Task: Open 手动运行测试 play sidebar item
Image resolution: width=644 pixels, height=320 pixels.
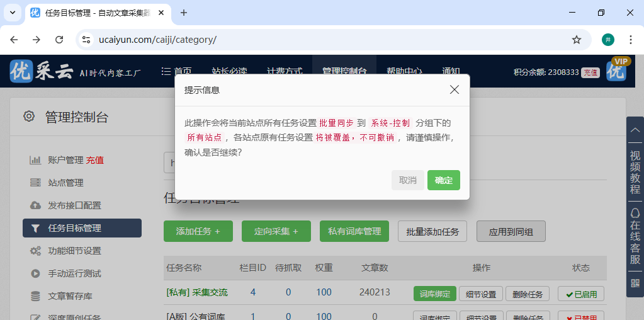Action: [74, 273]
